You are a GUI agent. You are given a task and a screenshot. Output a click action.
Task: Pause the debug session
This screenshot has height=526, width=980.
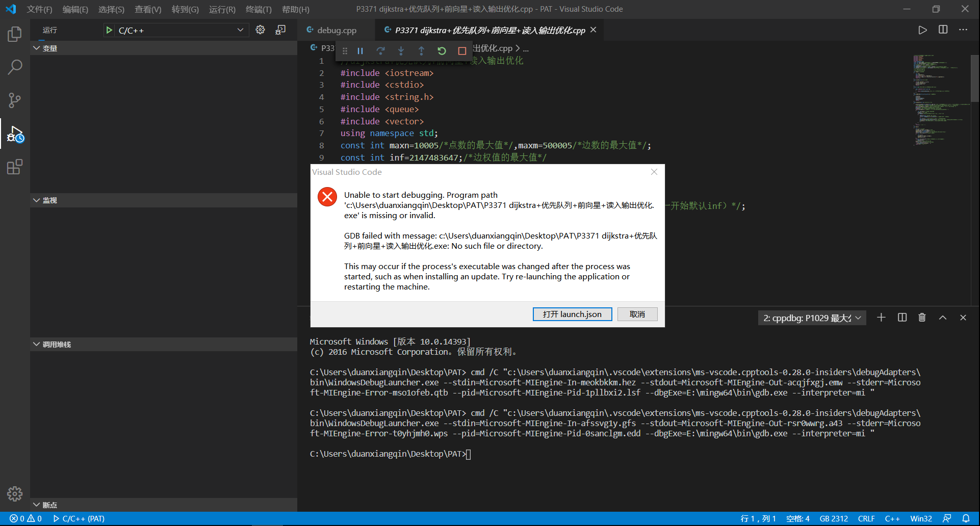tap(360, 51)
